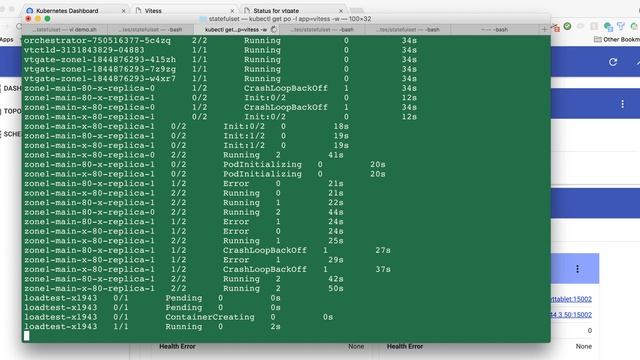Screen dimensions: 640x360
Task: Click the red extension icon in Chrome toolbar
Action: [x=556, y=28]
